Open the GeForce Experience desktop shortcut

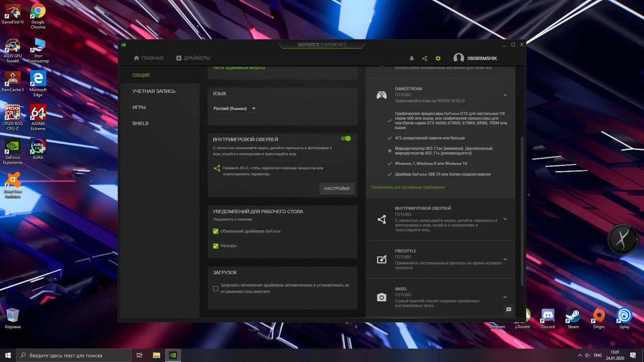click(x=13, y=152)
